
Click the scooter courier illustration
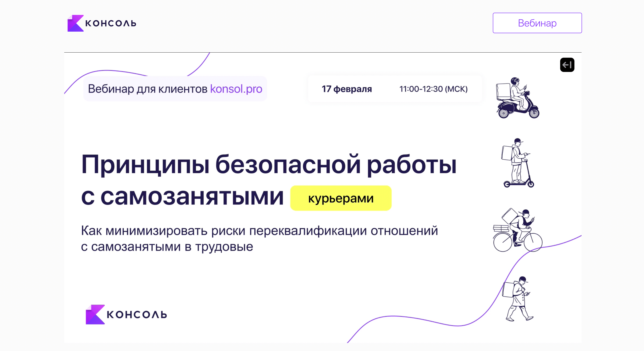click(x=518, y=98)
